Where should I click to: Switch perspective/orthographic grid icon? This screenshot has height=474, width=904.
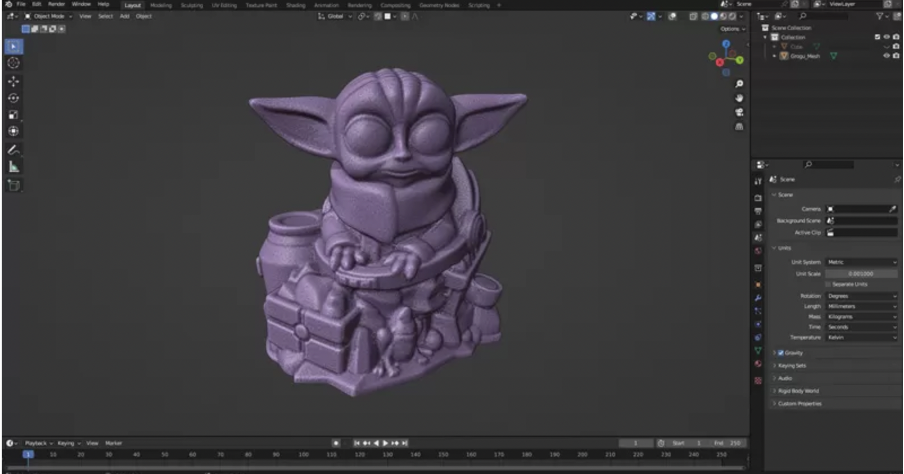[x=739, y=126]
